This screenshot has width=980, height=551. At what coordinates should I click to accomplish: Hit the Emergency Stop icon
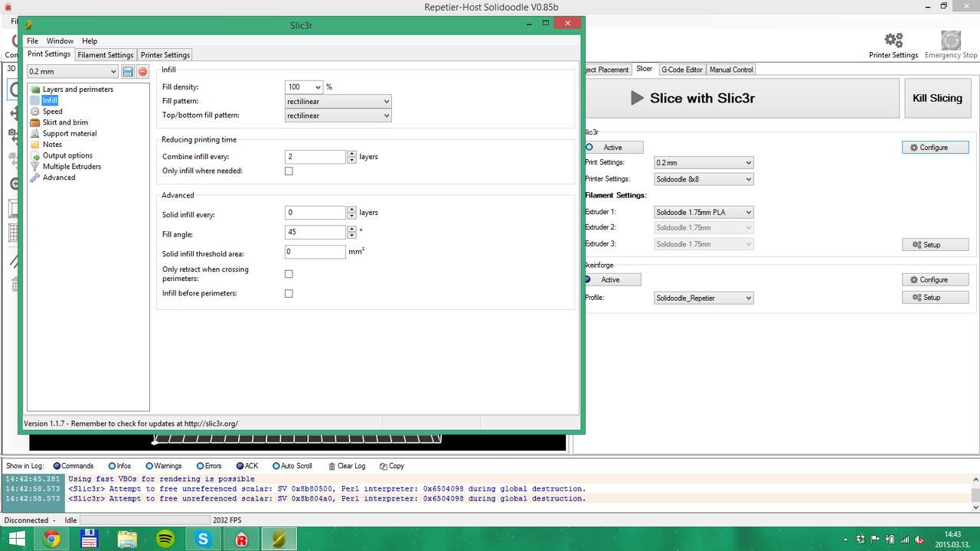point(951,40)
